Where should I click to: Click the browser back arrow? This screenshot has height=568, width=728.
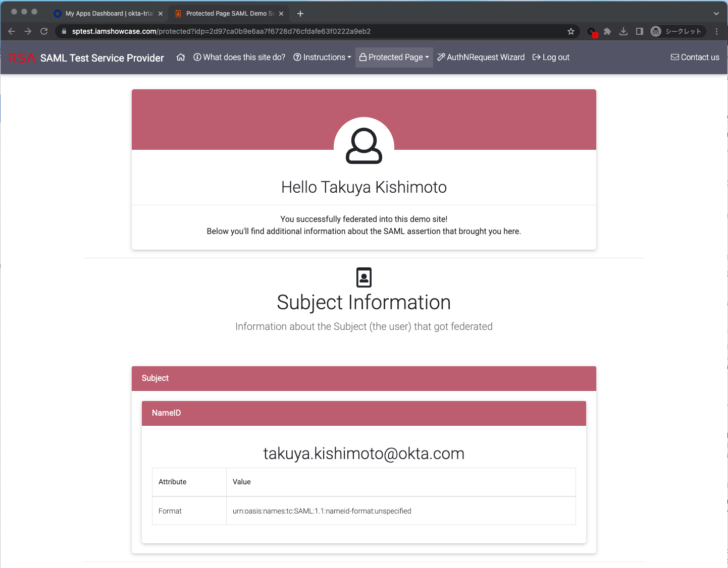[12, 31]
